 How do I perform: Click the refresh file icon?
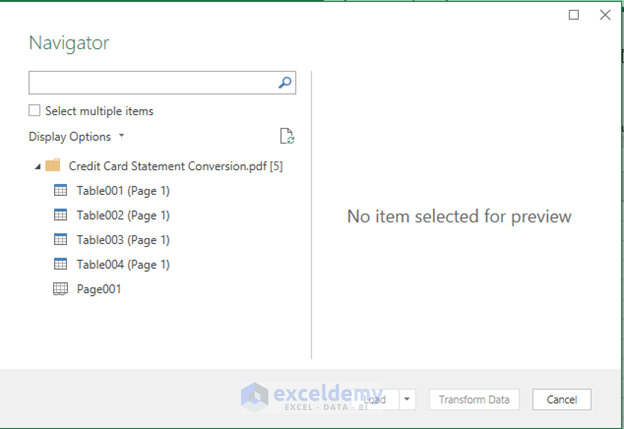[x=287, y=137]
